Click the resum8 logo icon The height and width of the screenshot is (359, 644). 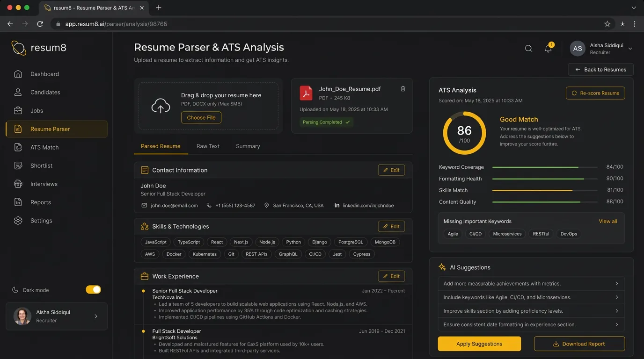click(19, 48)
